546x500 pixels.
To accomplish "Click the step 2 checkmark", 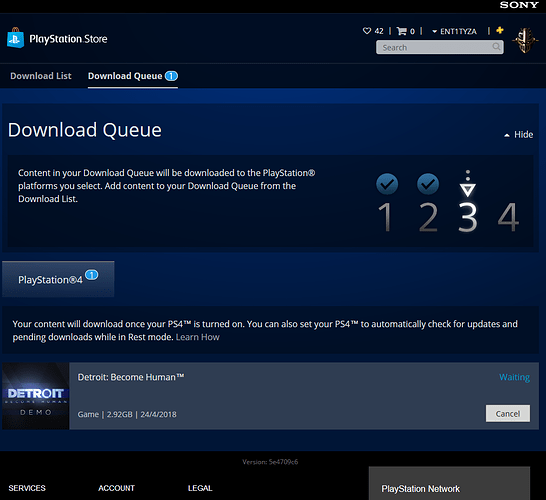I will pyautogui.click(x=428, y=183).
